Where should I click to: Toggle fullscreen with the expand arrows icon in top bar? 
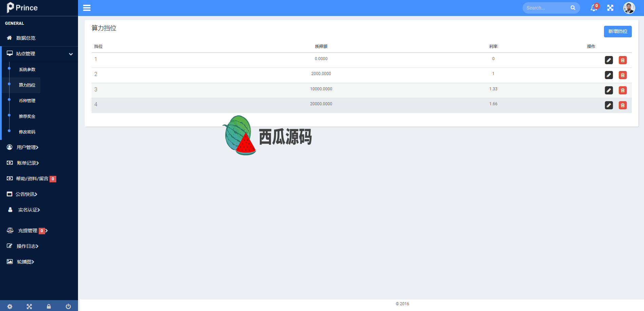click(x=610, y=8)
